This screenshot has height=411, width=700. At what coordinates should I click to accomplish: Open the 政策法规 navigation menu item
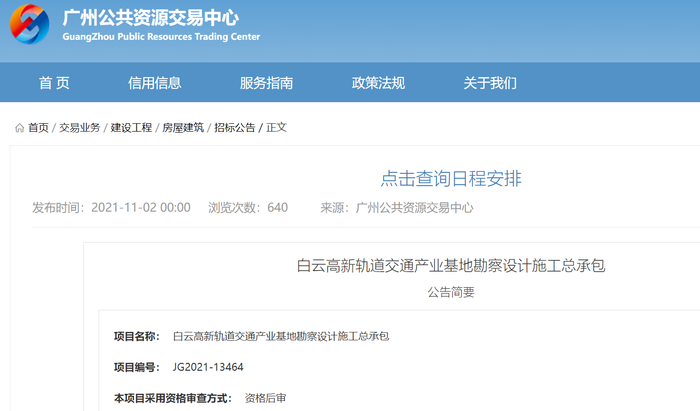(378, 83)
